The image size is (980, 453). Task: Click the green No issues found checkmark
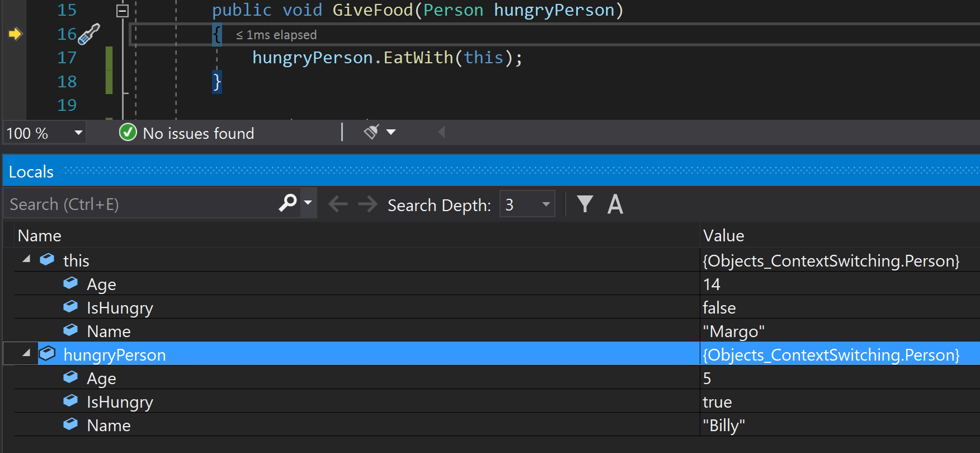click(x=128, y=133)
